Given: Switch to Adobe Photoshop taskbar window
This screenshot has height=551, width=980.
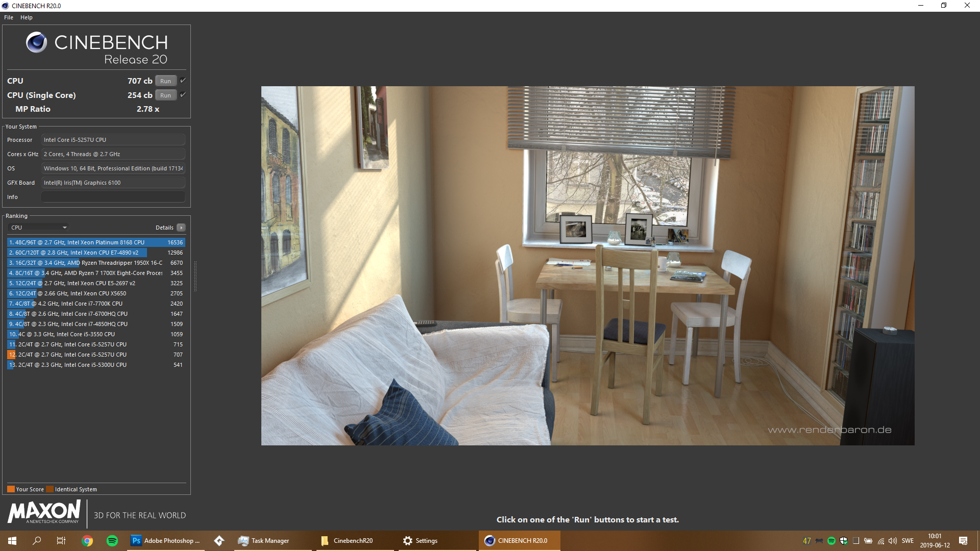Looking at the screenshot, I should coord(166,541).
